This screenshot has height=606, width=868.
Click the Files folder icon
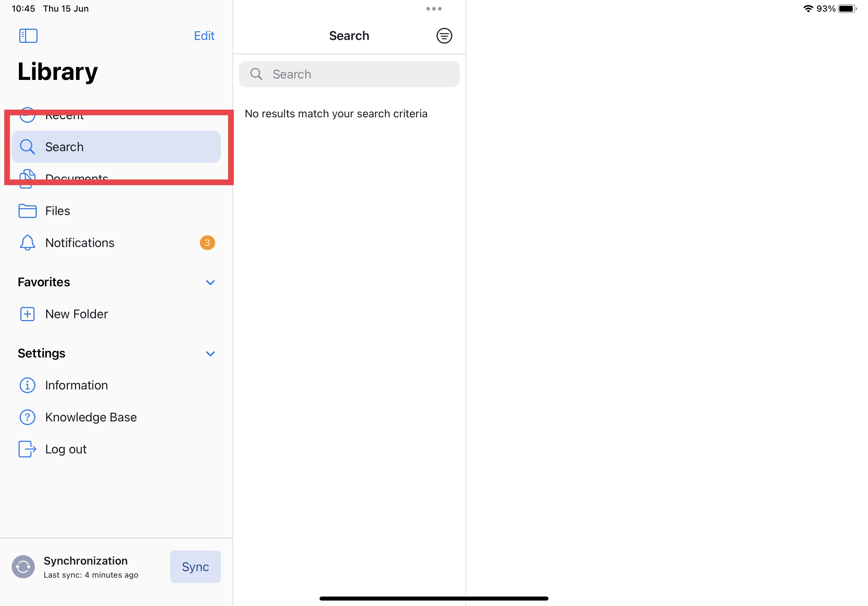point(27,211)
